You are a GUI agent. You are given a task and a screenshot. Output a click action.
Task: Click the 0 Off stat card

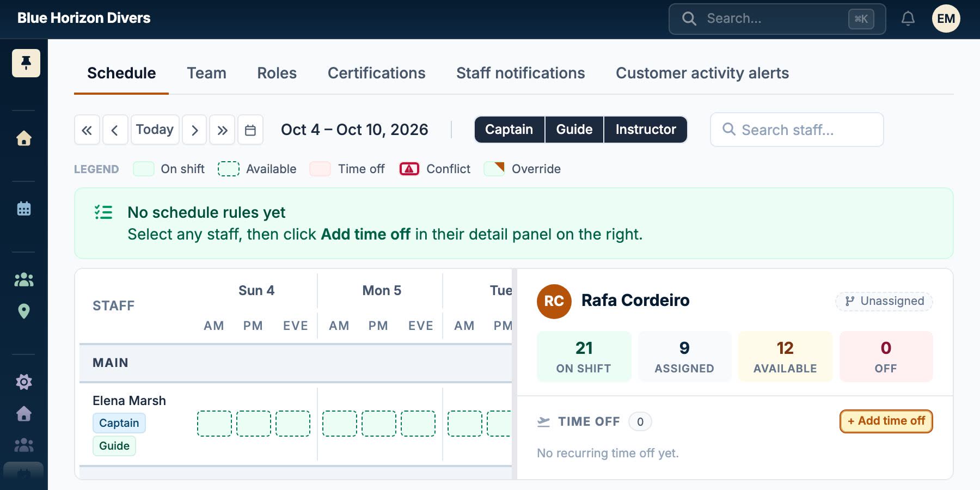pos(886,357)
